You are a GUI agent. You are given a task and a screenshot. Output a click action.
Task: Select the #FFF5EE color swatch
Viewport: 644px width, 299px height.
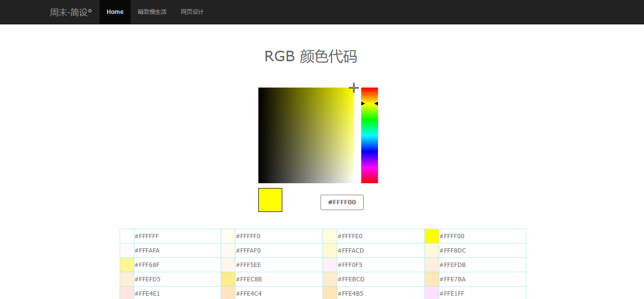click(x=228, y=265)
